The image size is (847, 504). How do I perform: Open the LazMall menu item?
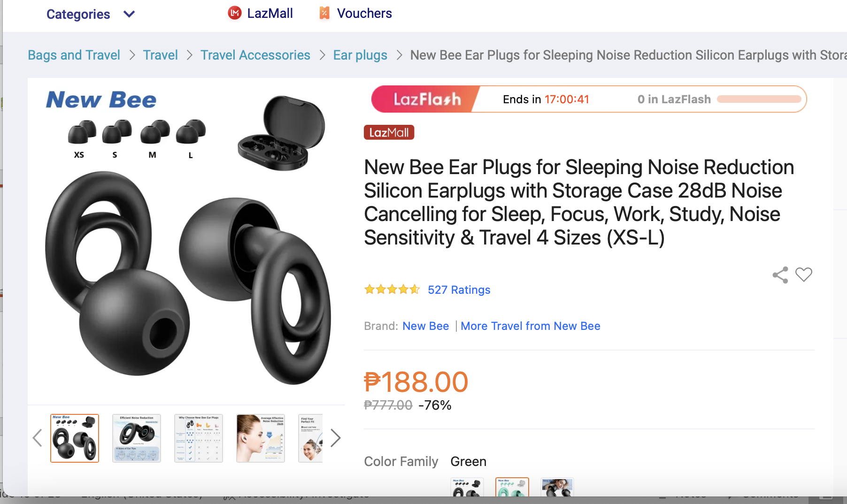coord(269,13)
